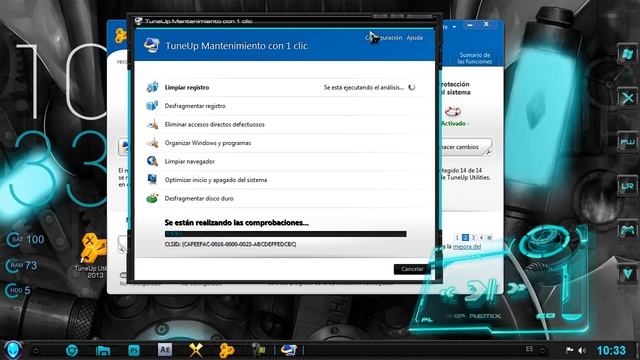Click the Limpiar navegador globe icon

pos(152,161)
